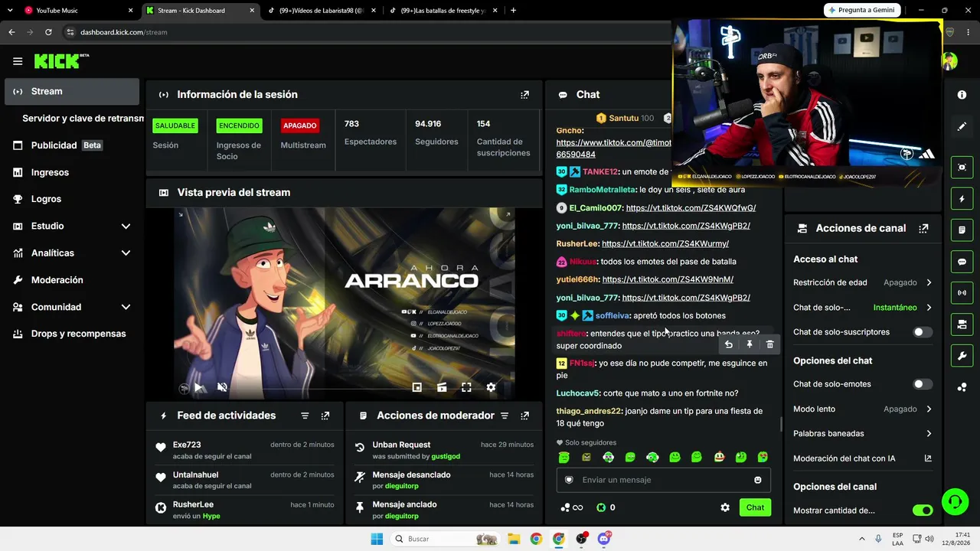This screenshot has width=980, height=551.
Task: Open the Windows Start menu
Action: [x=377, y=539]
